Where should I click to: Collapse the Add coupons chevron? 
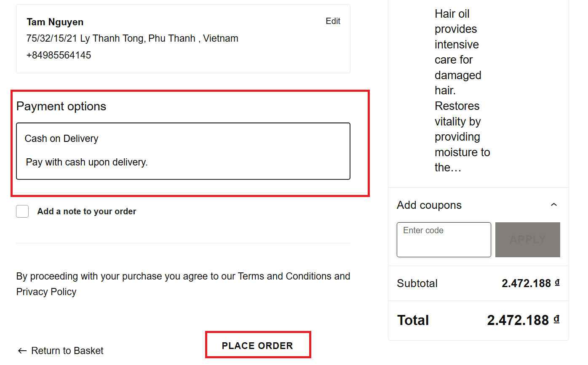pyautogui.click(x=554, y=205)
